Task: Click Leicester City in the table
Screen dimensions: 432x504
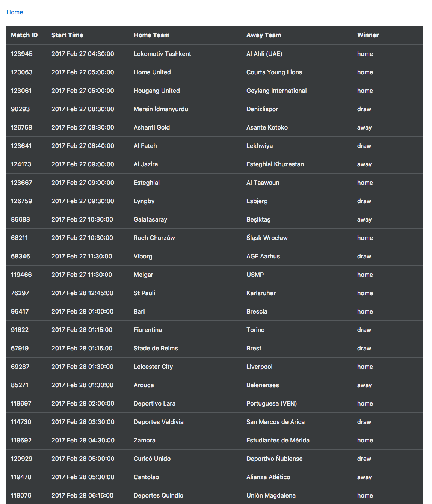Action: 153,367
